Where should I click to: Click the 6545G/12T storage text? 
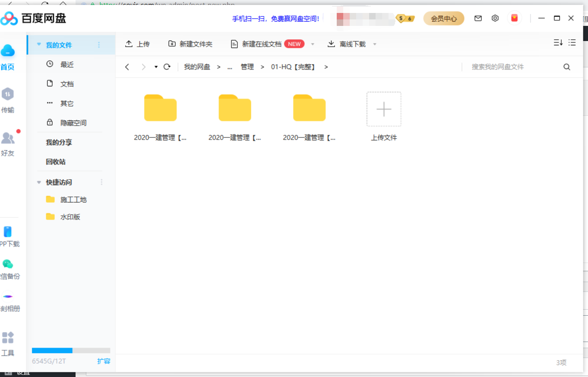click(x=49, y=361)
